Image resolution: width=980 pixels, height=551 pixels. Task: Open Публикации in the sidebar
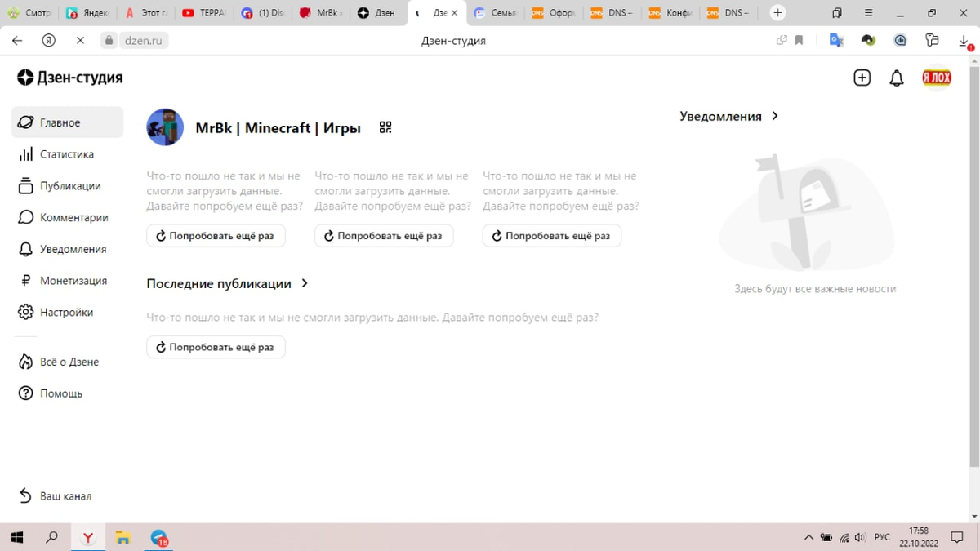coord(68,186)
